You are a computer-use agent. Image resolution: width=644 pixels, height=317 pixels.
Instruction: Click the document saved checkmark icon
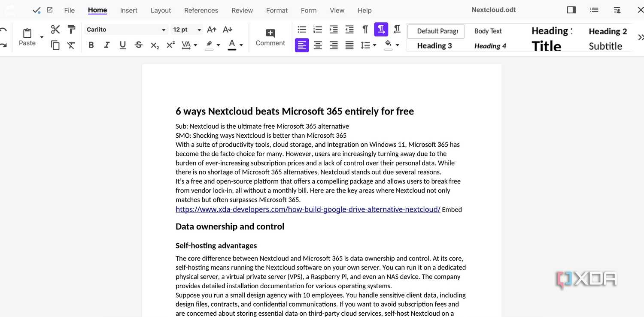tap(36, 10)
